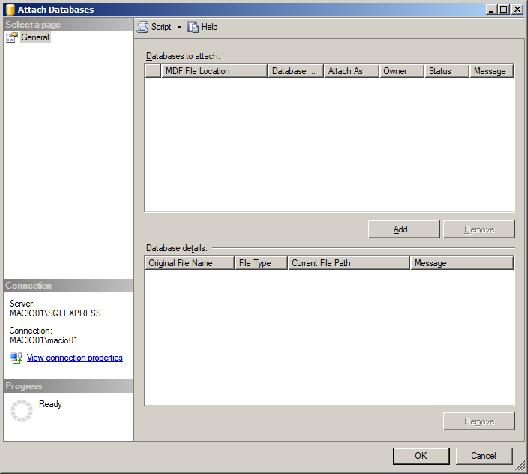Click the Attach Databases title bar icon
Viewport: 528px width, 474px height.
pos(10,9)
